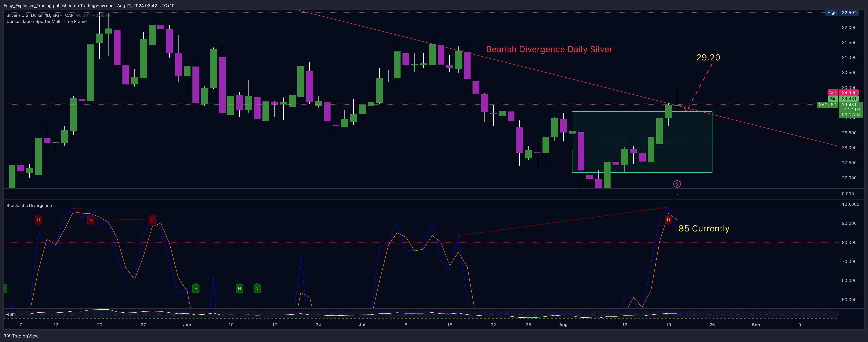Click the TradingView logo at bottom left
The image size is (868, 342).
[x=21, y=336]
